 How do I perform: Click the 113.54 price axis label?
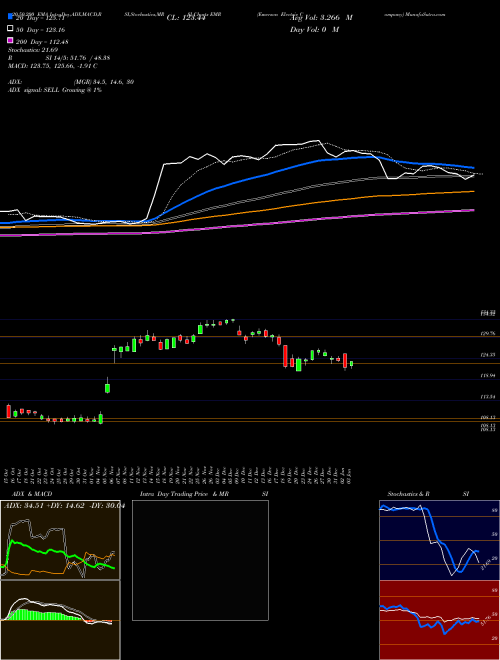[488, 397]
